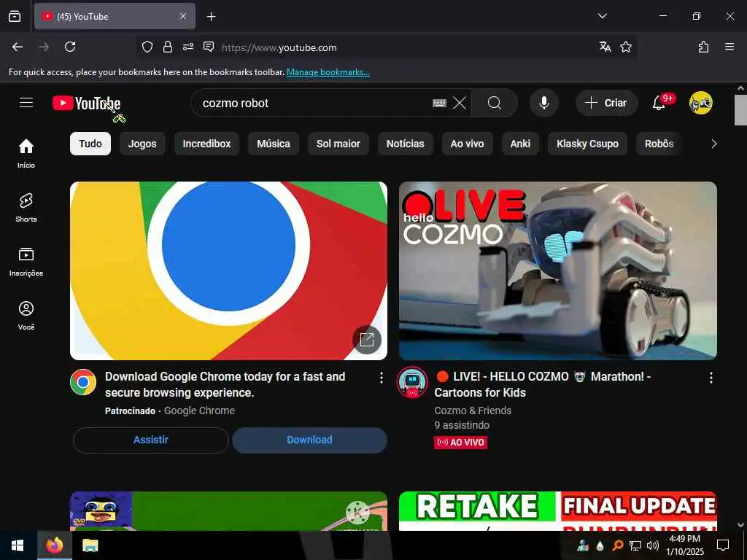Open Hello Cozmo live thumbnail
The image size is (747, 560).
pyautogui.click(x=558, y=271)
